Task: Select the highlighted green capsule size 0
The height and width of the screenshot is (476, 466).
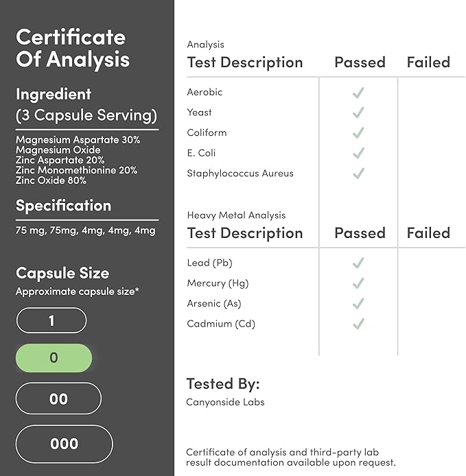Action: (54, 358)
